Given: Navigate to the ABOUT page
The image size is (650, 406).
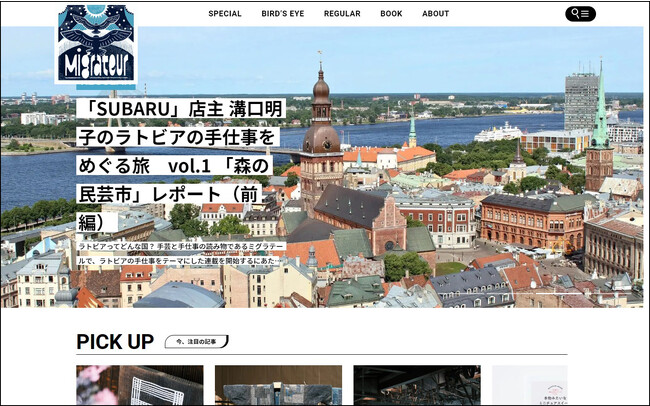Looking at the screenshot, I should (x=435, y=14).
